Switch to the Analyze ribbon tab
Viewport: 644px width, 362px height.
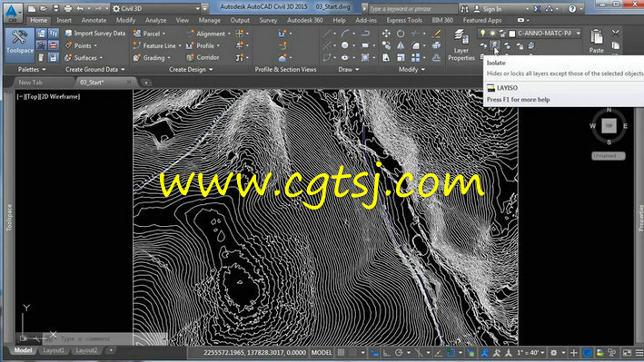155,20
